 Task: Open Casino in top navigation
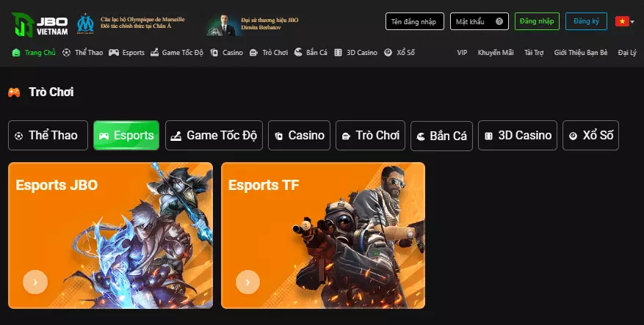pos(233,53)
